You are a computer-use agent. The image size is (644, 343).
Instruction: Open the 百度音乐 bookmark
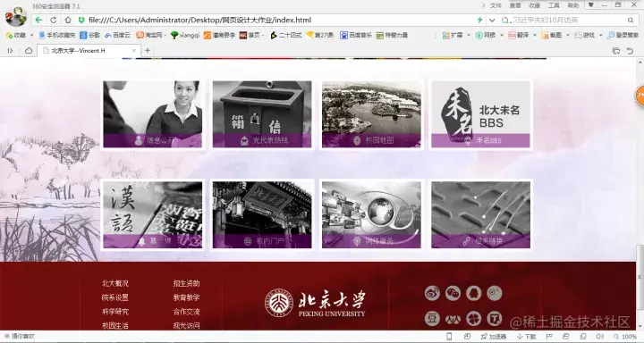click(x=356, y=36)
